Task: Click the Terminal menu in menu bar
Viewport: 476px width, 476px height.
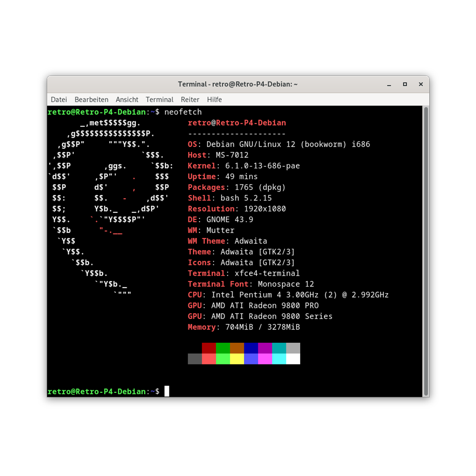Action: [159, 100]
